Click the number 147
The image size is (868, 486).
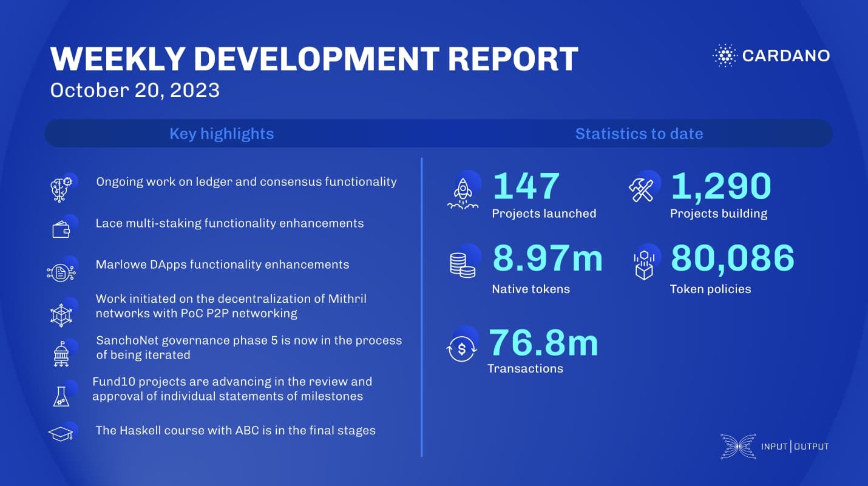(526, 186)
